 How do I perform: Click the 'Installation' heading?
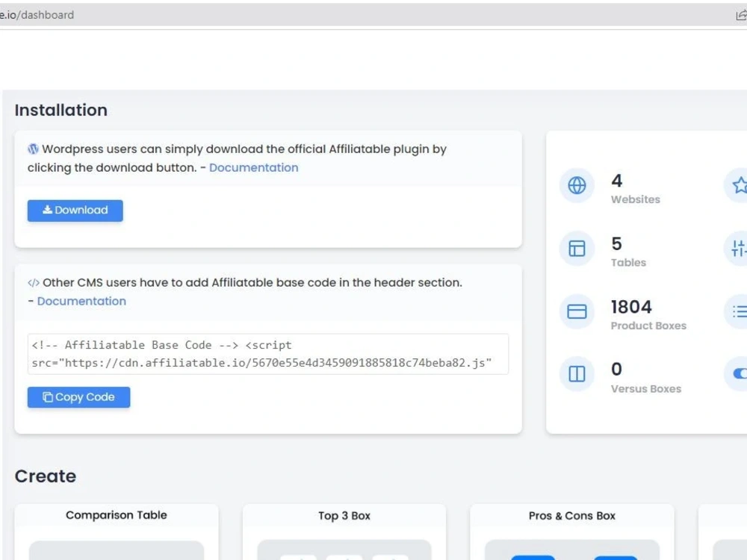61,110
